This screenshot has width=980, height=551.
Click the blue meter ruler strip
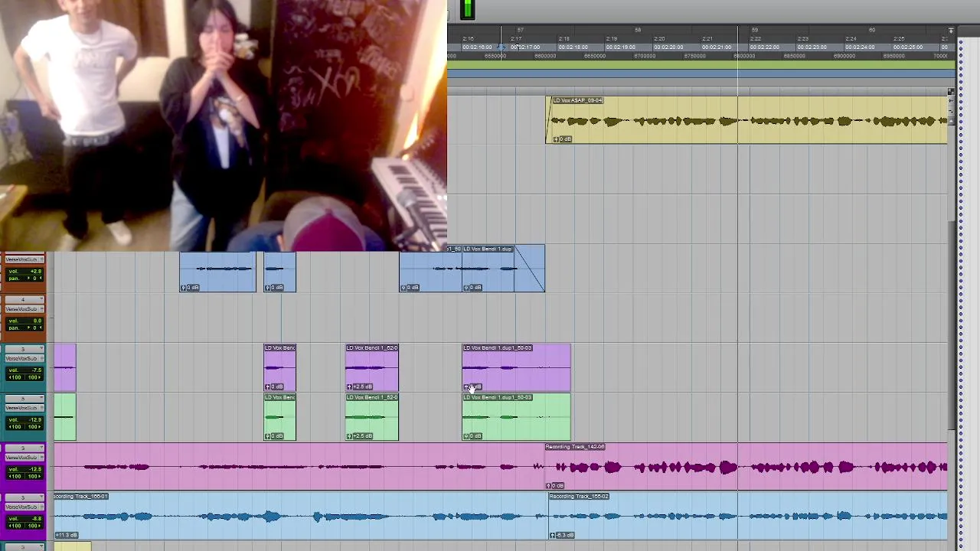pyautogui.click(x=701, y=75)
